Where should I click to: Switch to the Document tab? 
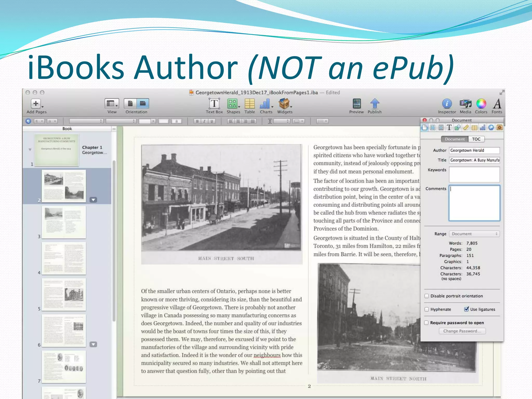pos(455,139)
